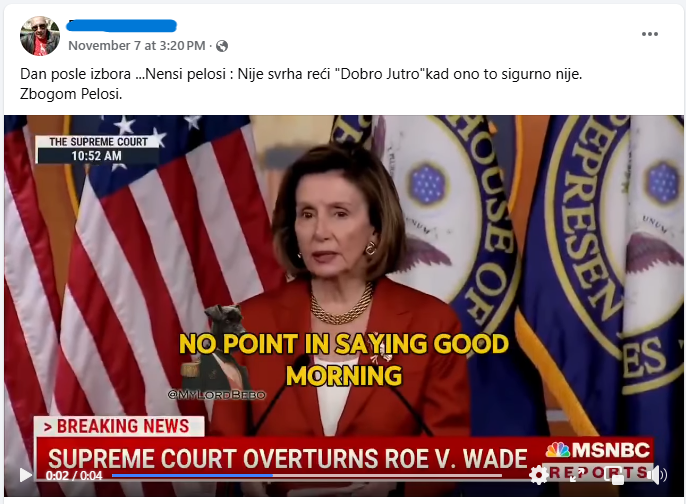Click the November 7 timestamp link
The image size is (686, 504).
(136, 46)
